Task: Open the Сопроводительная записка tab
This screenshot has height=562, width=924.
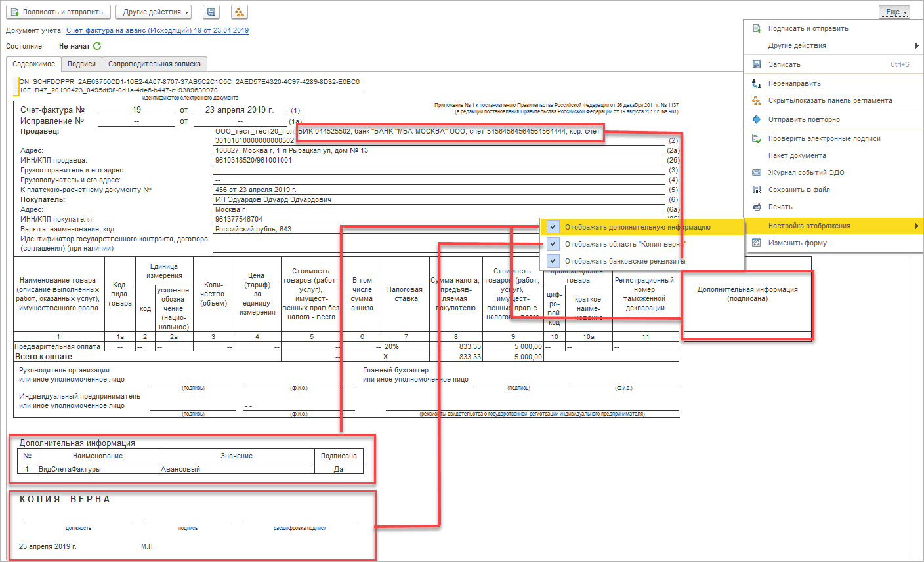Action: [x=154, y=64]
